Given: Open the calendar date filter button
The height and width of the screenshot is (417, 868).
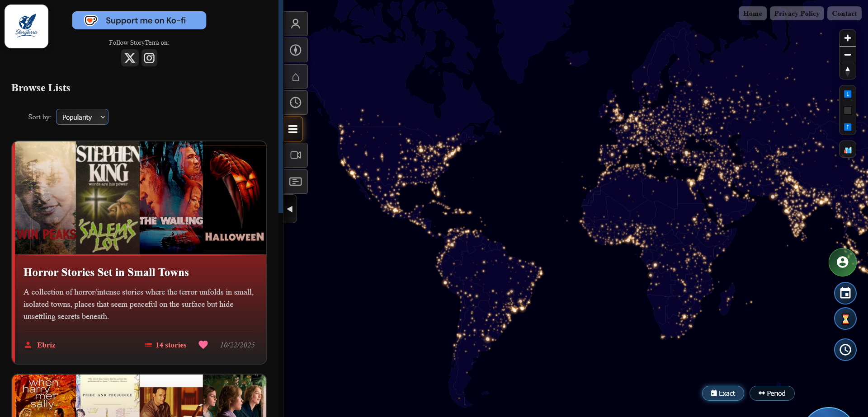Looking at the screenshot, I should pos(845,293).
